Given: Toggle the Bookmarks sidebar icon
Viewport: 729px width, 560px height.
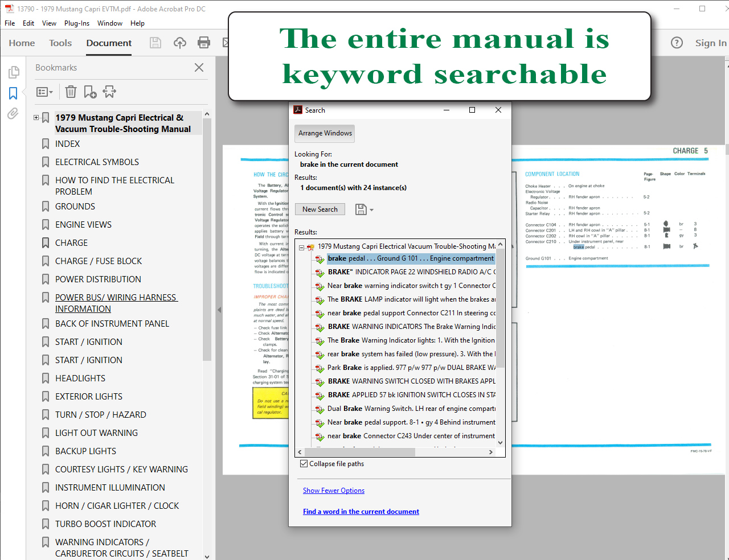Looking at the screenshot, I should coord(13,93).
